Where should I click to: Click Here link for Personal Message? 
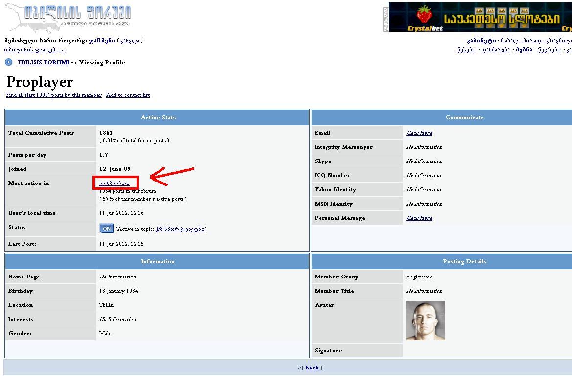click(419, 218)
